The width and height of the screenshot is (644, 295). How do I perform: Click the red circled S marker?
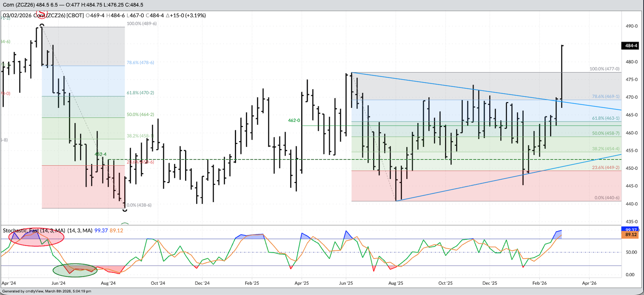[x=42, y=14]
